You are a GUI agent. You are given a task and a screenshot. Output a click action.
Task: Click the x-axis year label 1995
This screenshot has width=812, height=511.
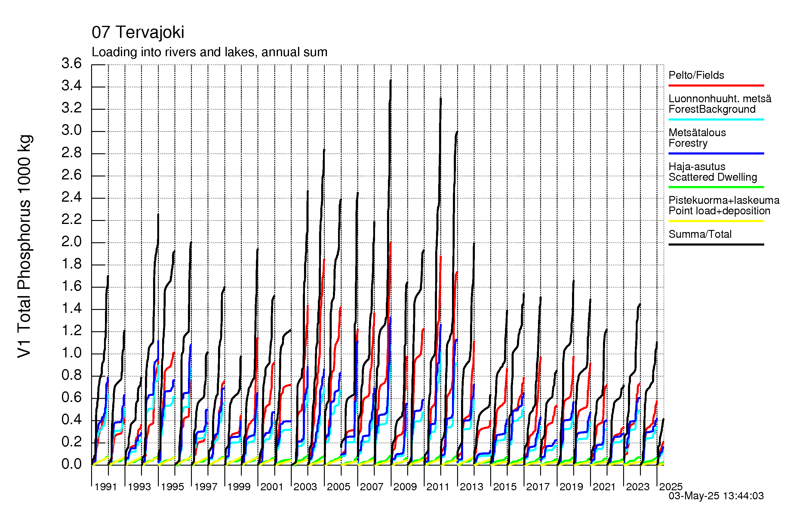tap(172, 487)
